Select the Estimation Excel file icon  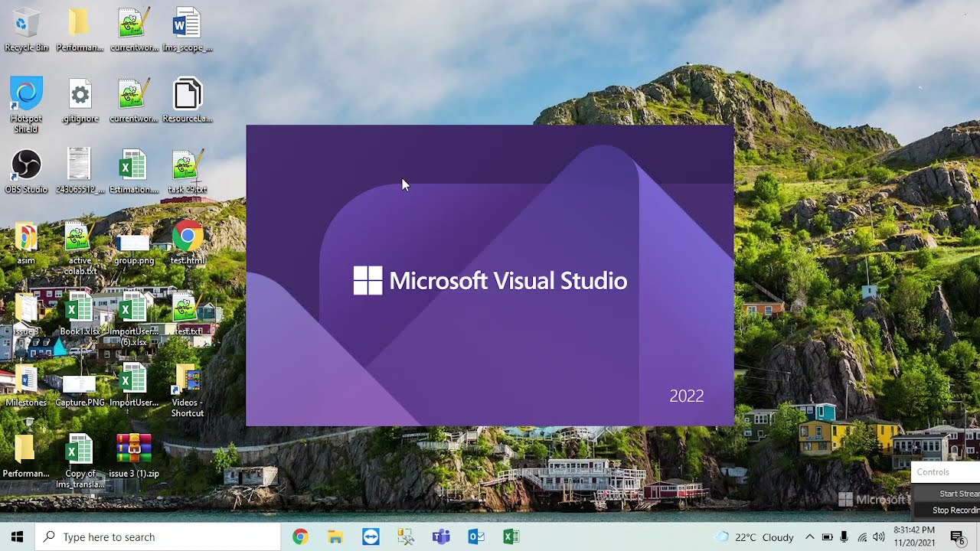133,171
